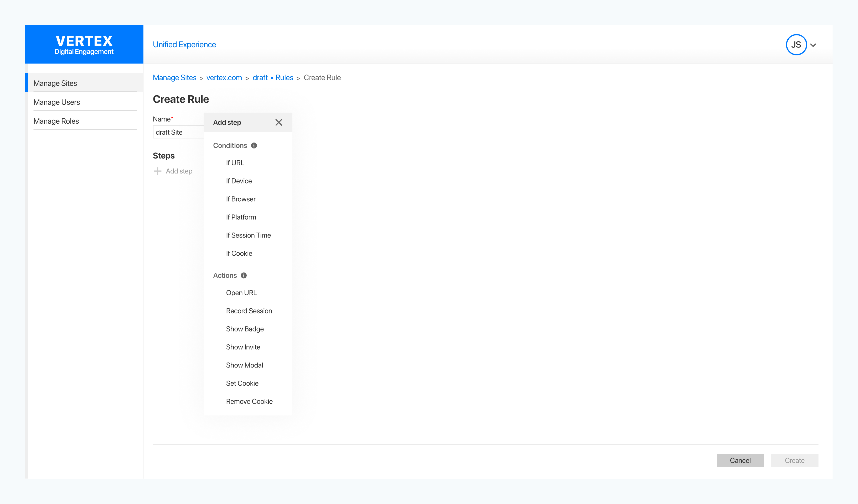Click the plus icon beside Add step
This screenshot has width=858, height=504.
pyautogui.click(x=157, y=171)
